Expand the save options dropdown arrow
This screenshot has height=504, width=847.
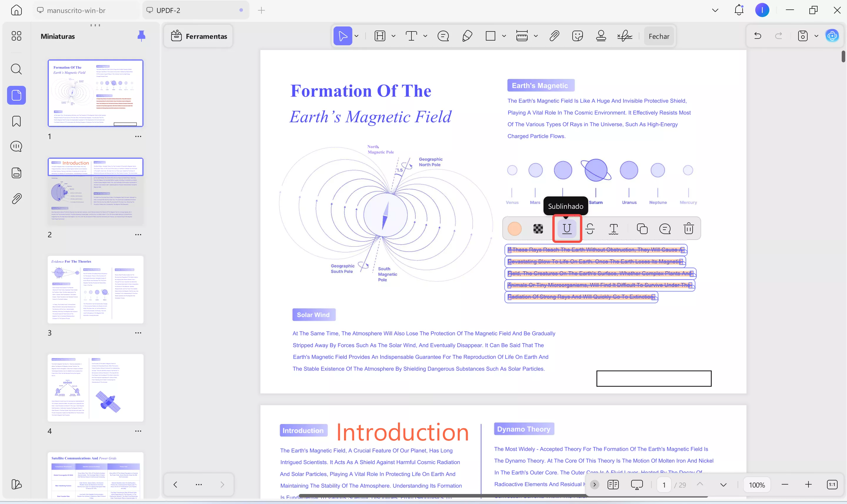816,36
